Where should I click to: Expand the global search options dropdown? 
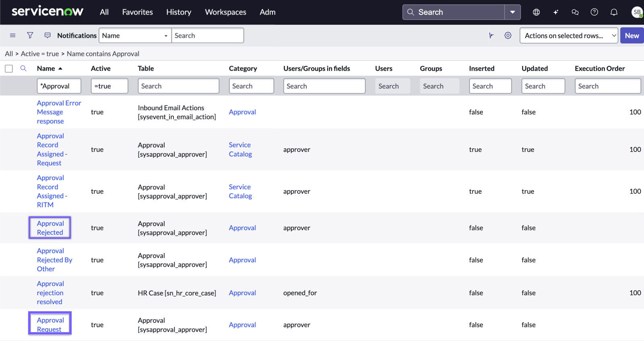coord(512,12)
